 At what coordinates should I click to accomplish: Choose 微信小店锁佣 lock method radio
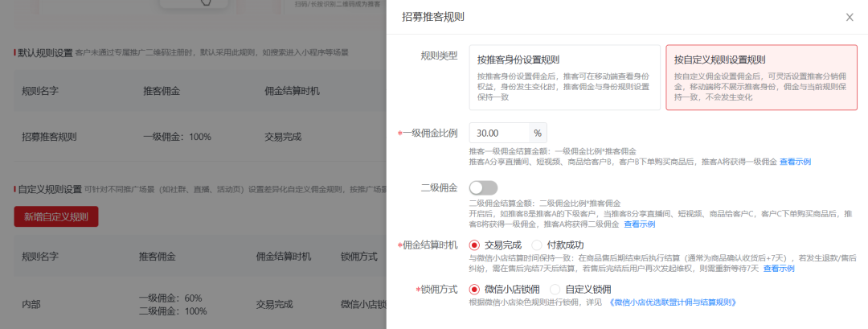point(475,289)
